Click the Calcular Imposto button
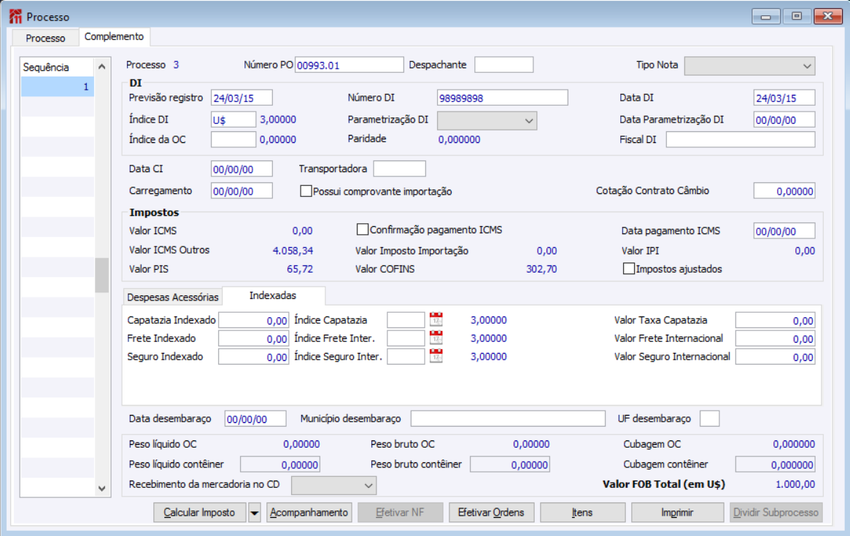This screenshot has height=536, width=850. click(x=199, y=512)
